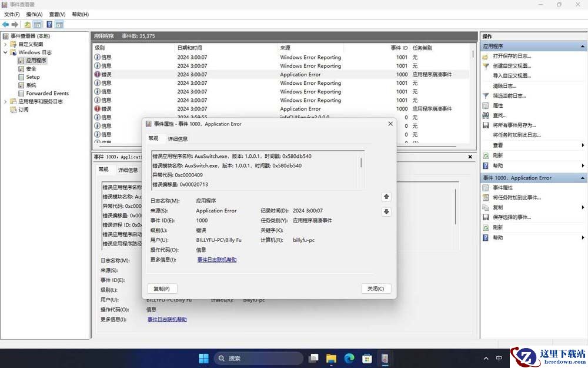Sort by the 日期和时间 column header
The image size is (588, 368).
point(226,48)
